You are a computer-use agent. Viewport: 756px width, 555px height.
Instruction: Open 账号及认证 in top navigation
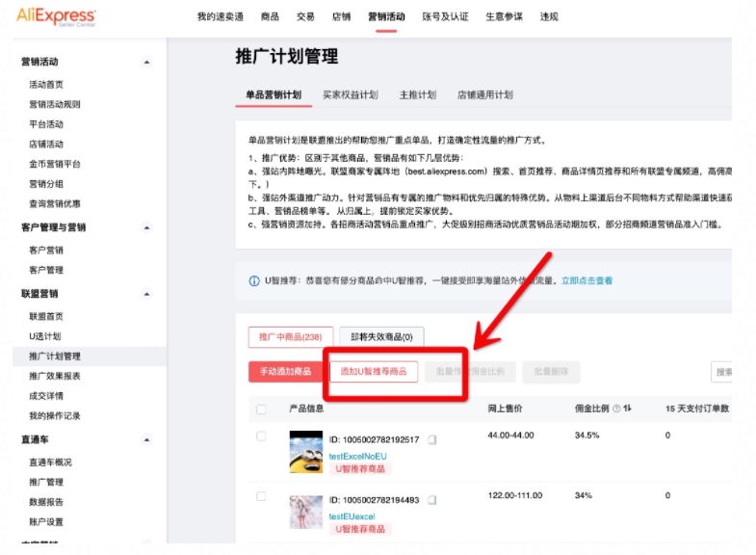click(446, 17)
